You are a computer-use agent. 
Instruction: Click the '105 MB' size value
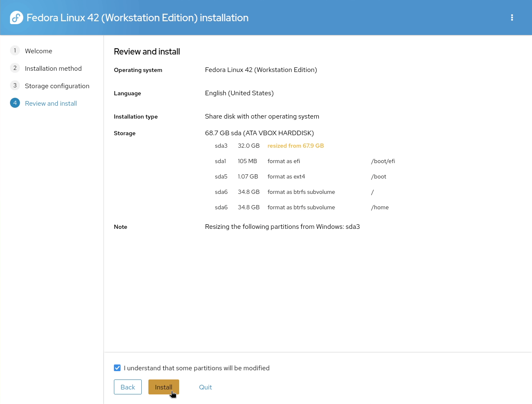pos(247,161)
